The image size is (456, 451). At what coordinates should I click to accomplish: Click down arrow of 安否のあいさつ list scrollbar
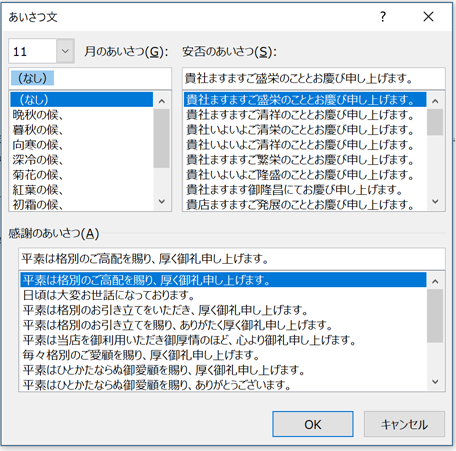[435, 201]
